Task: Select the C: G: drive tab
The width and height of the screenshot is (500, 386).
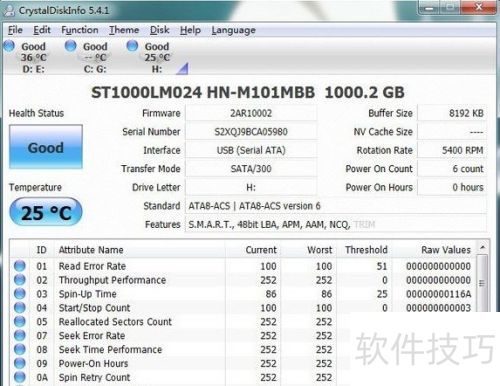Action: click(95, 57)
